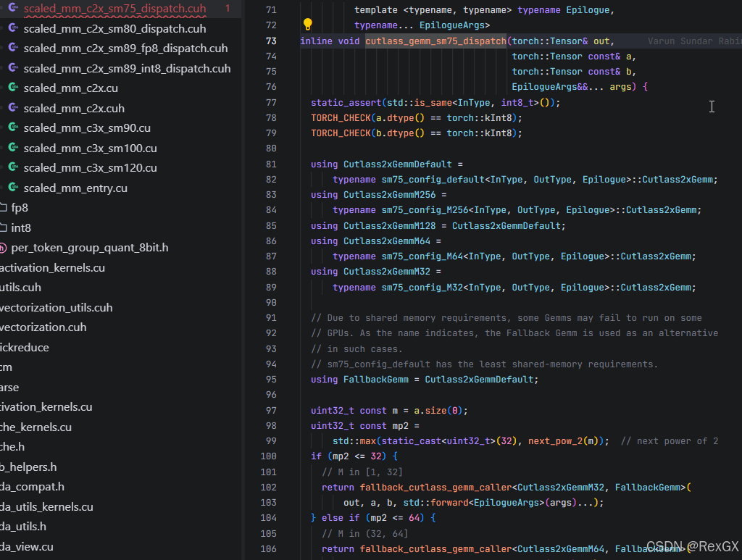Screen dimensions: 742x560
Task: Open scaled_mm_c3x_sm120.cu file
Action: [90, 168]
